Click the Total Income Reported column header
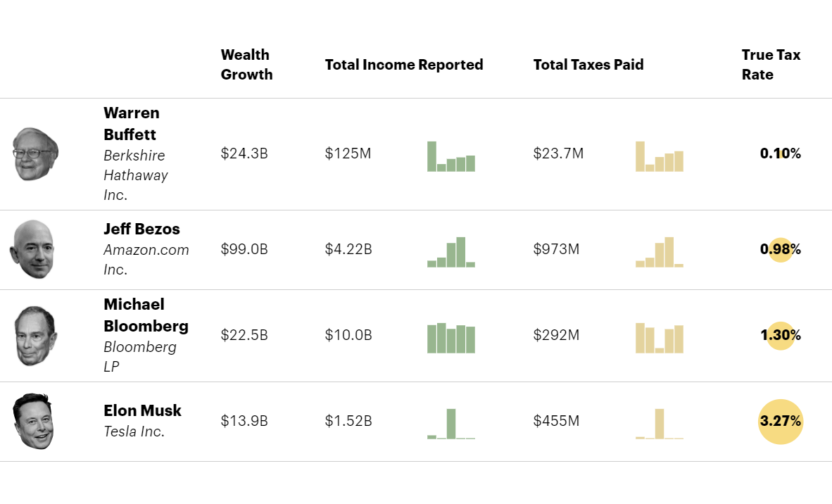 404,65
